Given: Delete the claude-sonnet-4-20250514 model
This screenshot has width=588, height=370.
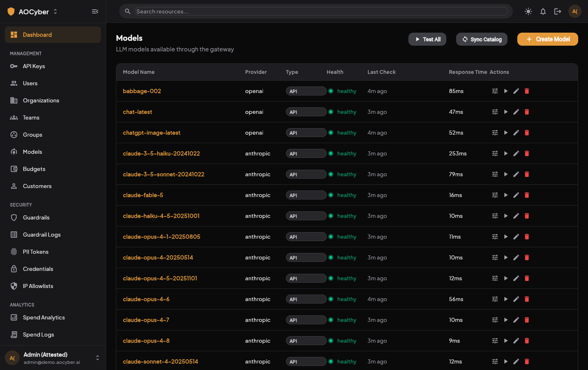Looking at the screenshot, I should click(527, 361).
